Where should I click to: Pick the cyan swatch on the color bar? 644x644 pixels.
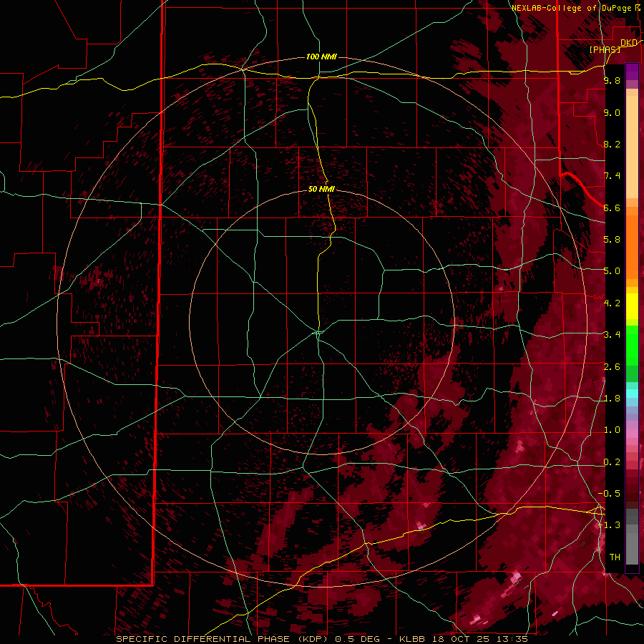point(632,394)
